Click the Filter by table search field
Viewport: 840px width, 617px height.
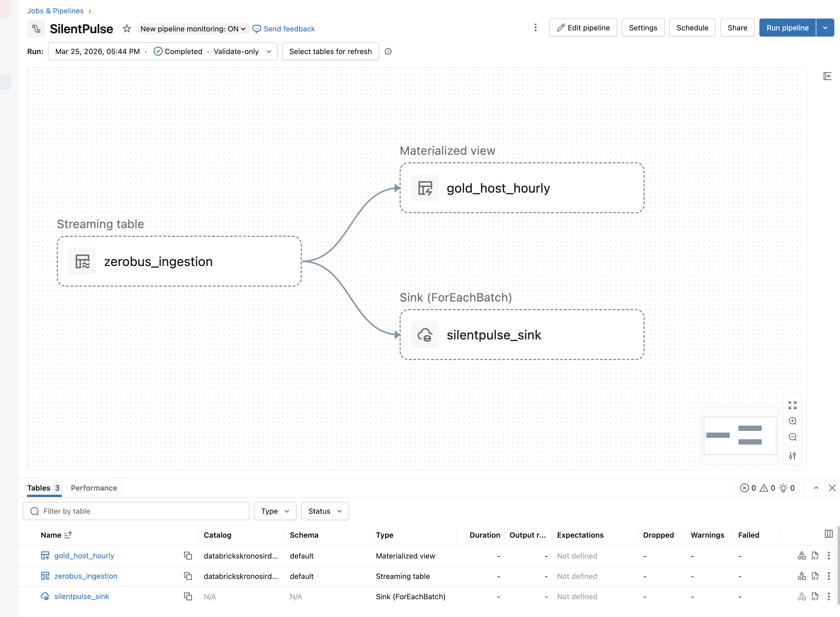[x=136, y=511]
